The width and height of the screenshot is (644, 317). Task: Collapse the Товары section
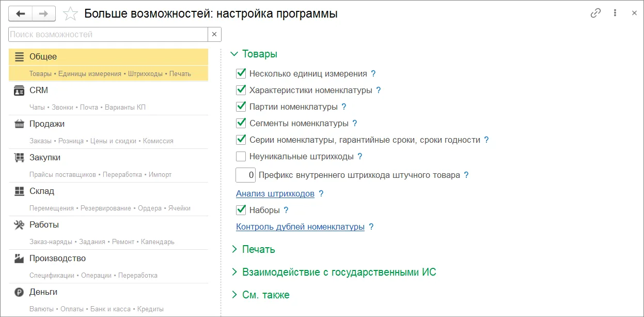pyautogui.click(x=254, y=54)
